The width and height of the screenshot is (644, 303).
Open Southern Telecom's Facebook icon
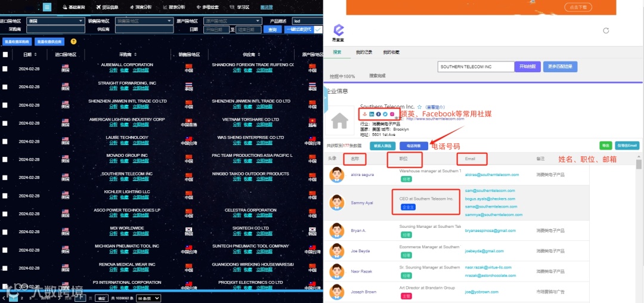378,114
